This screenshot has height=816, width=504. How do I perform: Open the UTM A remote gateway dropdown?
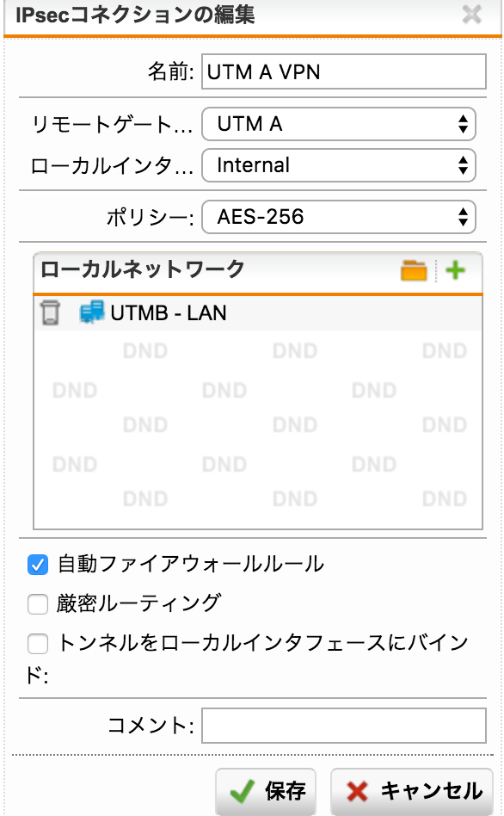coord(339,124)
